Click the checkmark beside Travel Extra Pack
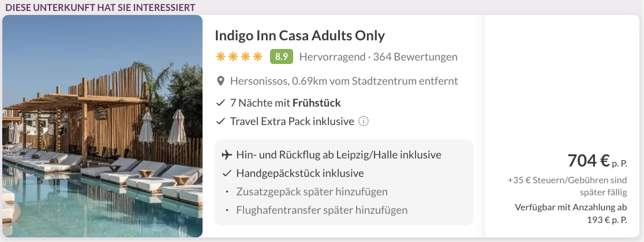 click(x=220, y=122)
